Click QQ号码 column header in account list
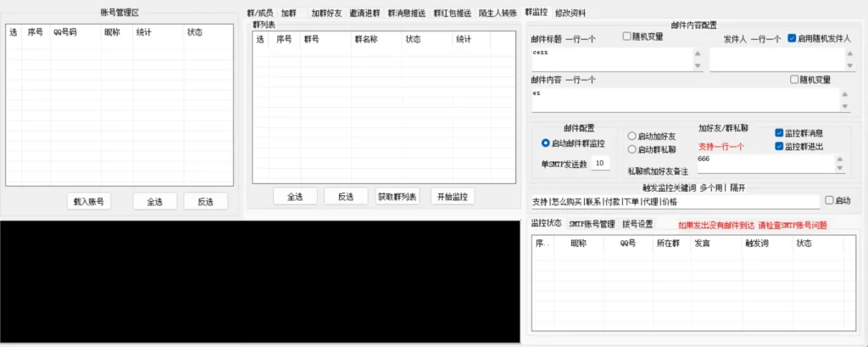 coord(75,33)
